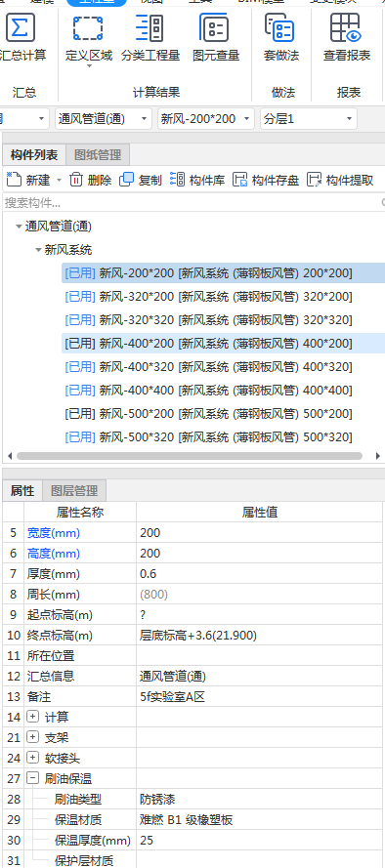Click 汇总信息 value 通风管道(通)

pos(259,677)
